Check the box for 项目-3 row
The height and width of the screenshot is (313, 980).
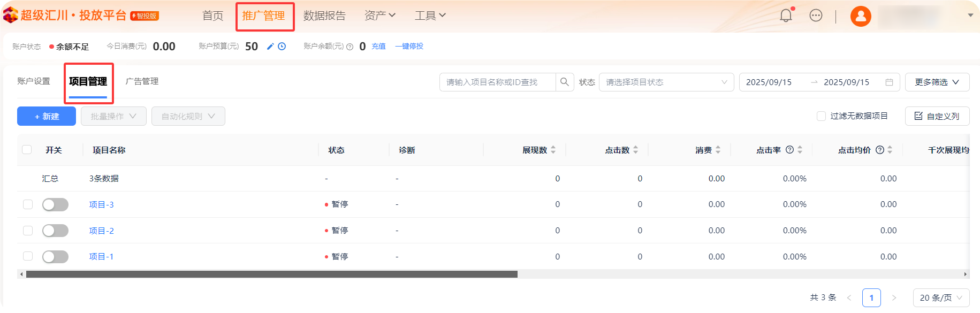(x=28, y=204)
